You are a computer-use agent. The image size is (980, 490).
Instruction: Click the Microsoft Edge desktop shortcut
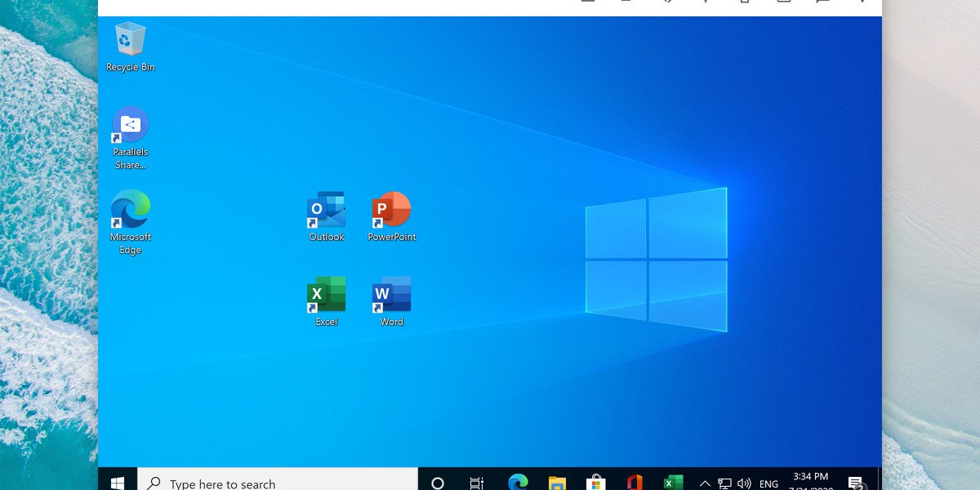[131, 211]
